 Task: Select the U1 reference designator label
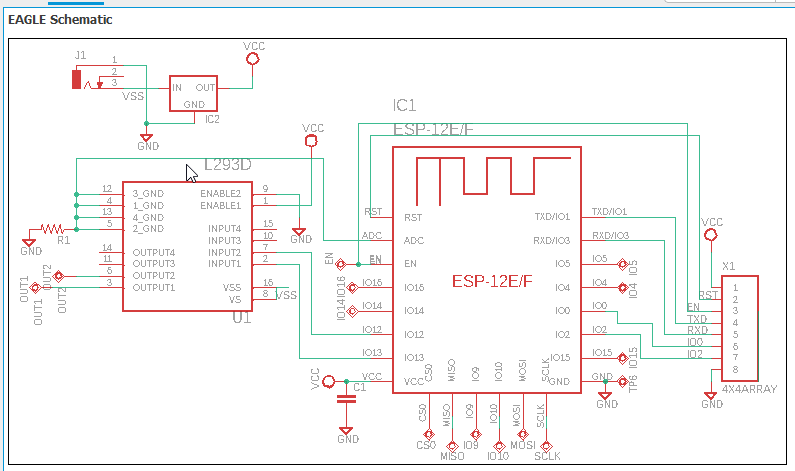pyautogui.click(x=241, y=318)
